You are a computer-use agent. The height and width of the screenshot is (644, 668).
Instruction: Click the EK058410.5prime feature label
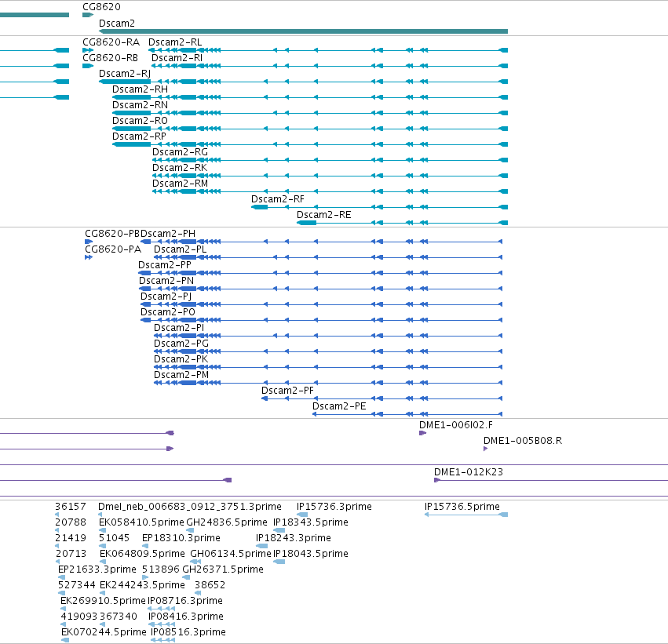pyautogui.click(x=141, y=523)
